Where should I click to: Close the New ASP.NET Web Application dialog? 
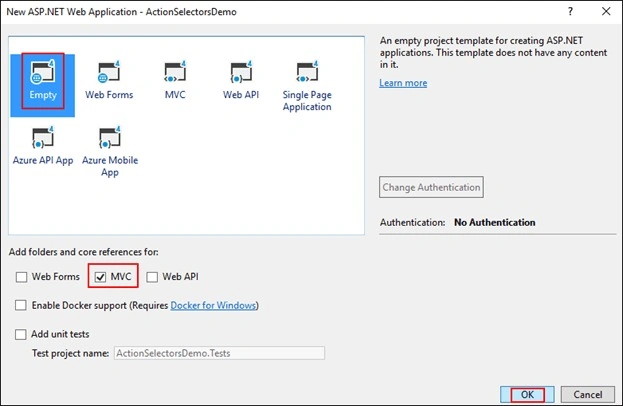point(606,11)
